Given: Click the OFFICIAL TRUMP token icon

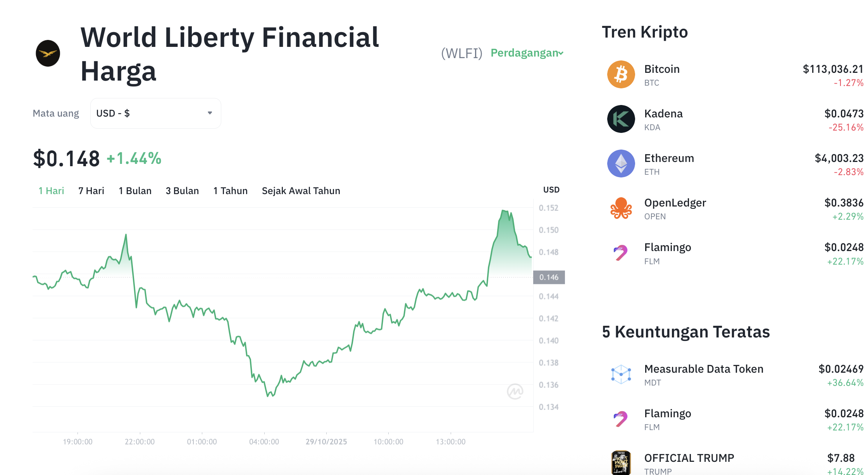Looking at the screenshot, I should 621,463.
